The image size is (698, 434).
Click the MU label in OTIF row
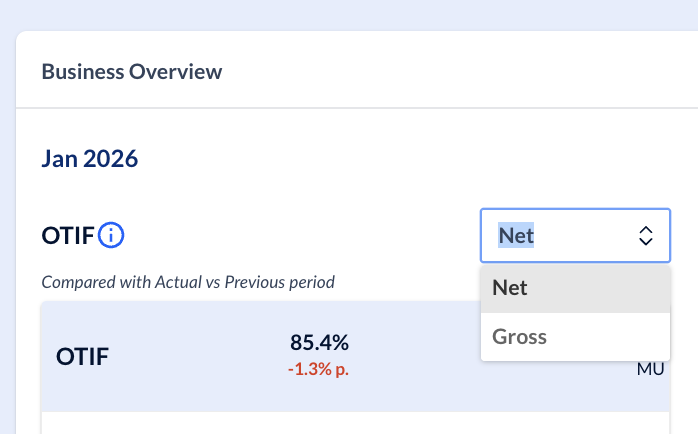[651, 369]
